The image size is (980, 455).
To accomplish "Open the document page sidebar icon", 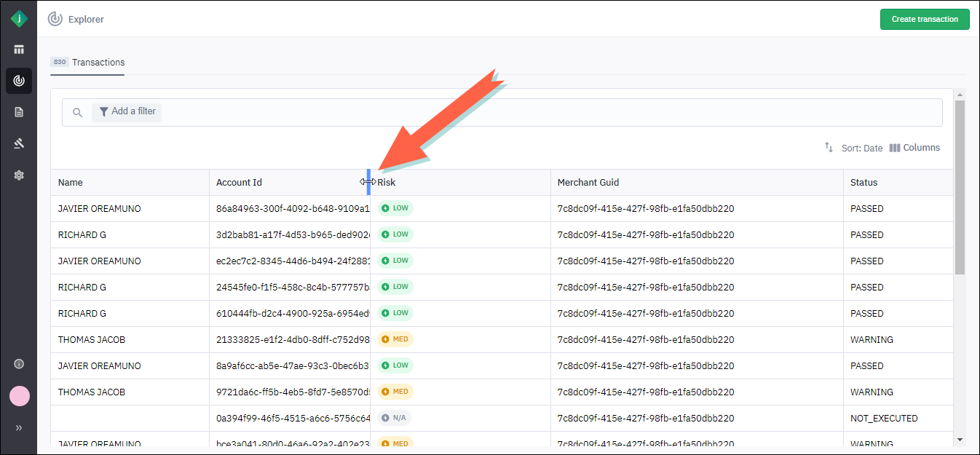I will tap(19, 112).
